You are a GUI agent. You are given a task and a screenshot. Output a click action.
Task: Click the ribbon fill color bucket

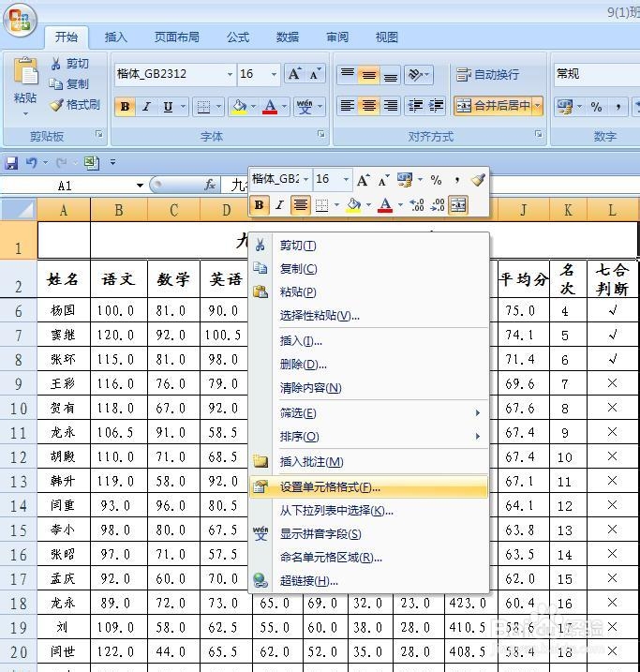(240, 106)
